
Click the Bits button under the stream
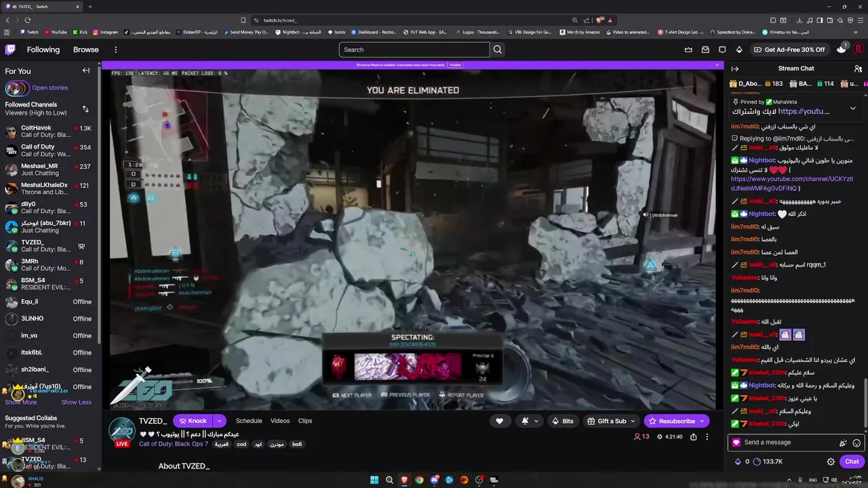point(563,421)
